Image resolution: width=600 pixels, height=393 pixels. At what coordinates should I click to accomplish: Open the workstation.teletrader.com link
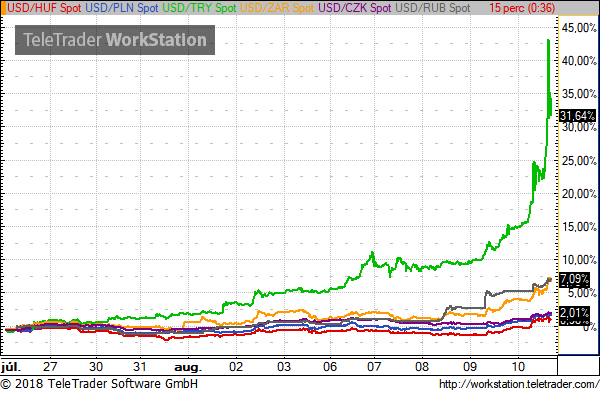[x=519, y=384]
